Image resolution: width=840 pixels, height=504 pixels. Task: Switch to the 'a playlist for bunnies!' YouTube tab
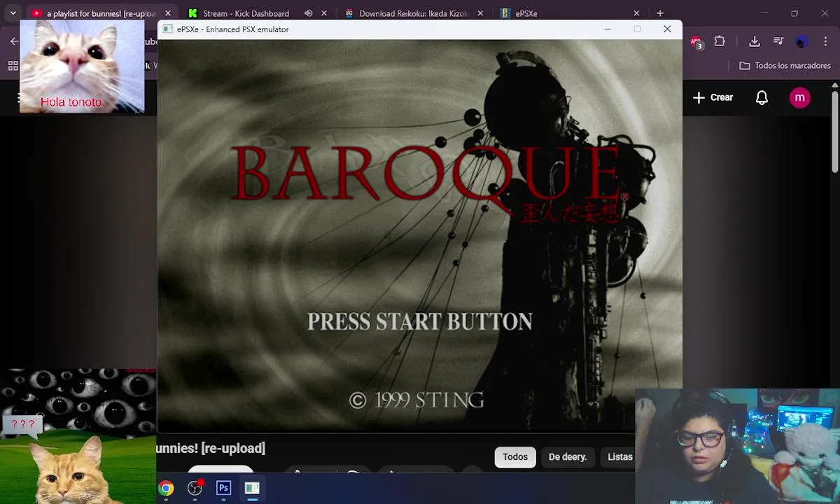click(100, 13)
